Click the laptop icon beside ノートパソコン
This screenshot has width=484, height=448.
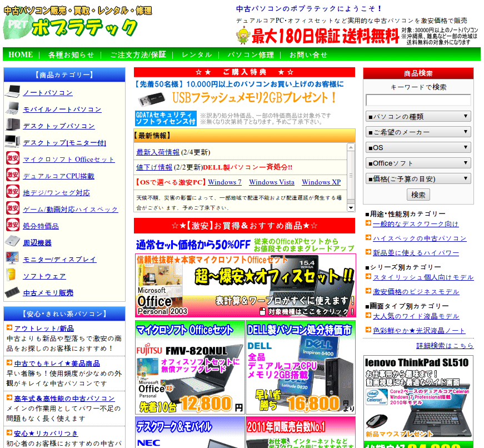click(x=12, y=92)
